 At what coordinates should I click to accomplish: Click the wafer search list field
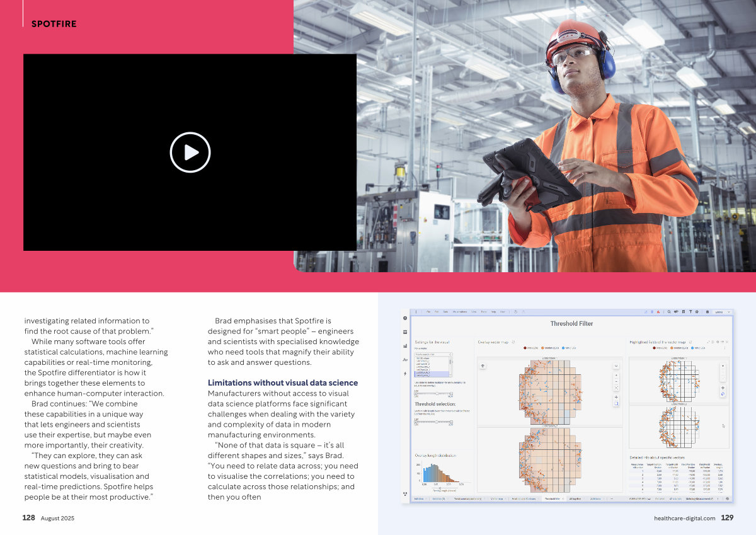click(432, 355)
